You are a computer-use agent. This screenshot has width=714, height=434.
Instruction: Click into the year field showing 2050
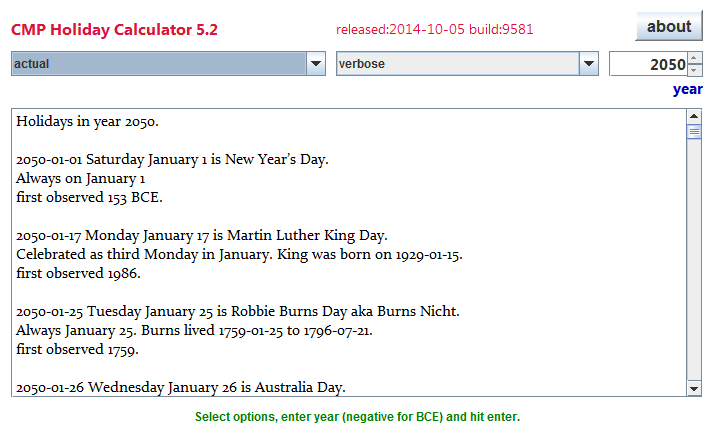[648, 64]
